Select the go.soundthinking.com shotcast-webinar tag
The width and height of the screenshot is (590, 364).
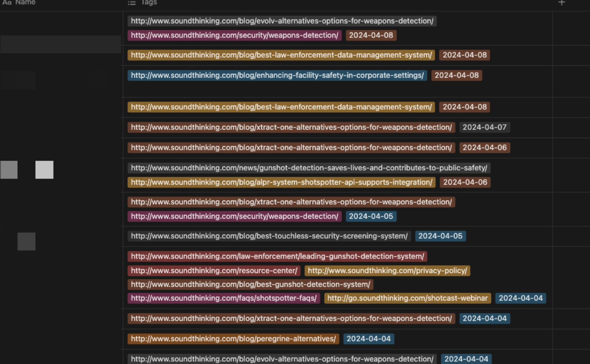click(x=407, y=298)
